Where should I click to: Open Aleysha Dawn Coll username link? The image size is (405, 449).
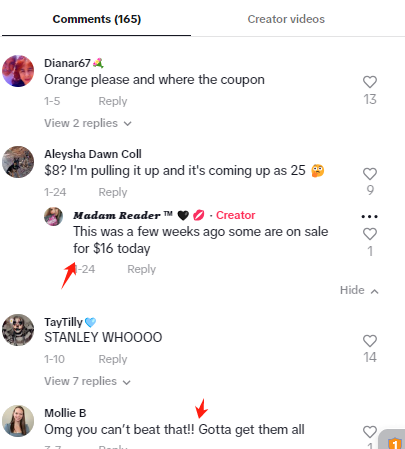tap(93, 154)
